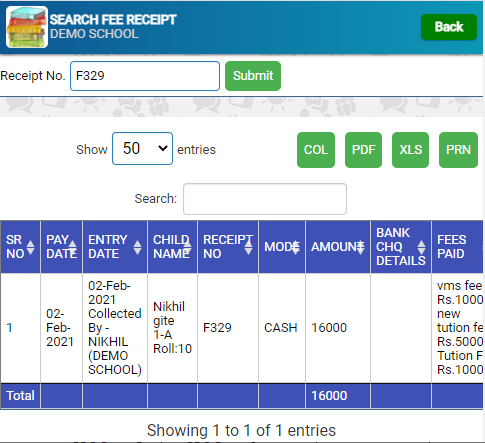This screenshot has height=443, width=485.
Task: Click the stacked books school logo
Action: [x=27, y=27]
